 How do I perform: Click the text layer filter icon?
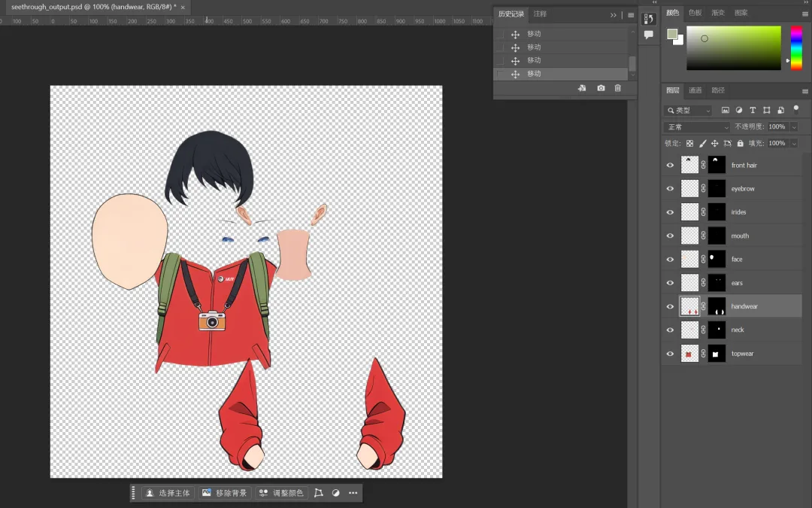point(753,111)
